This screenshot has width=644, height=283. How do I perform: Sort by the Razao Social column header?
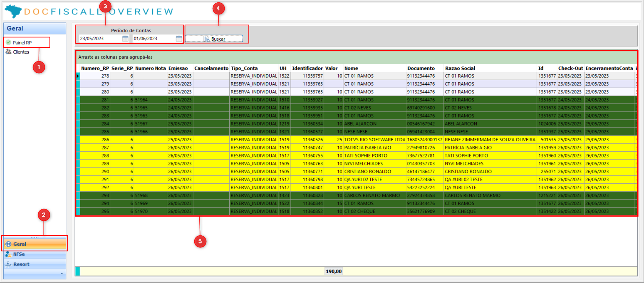tap(491, 68)
